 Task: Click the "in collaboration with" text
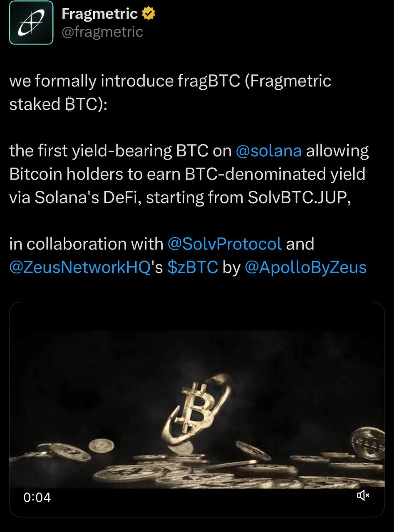coord(86,244)
